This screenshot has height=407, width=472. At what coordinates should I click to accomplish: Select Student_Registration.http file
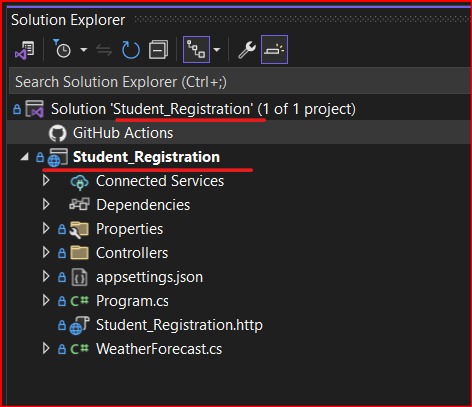click(179, 325)
